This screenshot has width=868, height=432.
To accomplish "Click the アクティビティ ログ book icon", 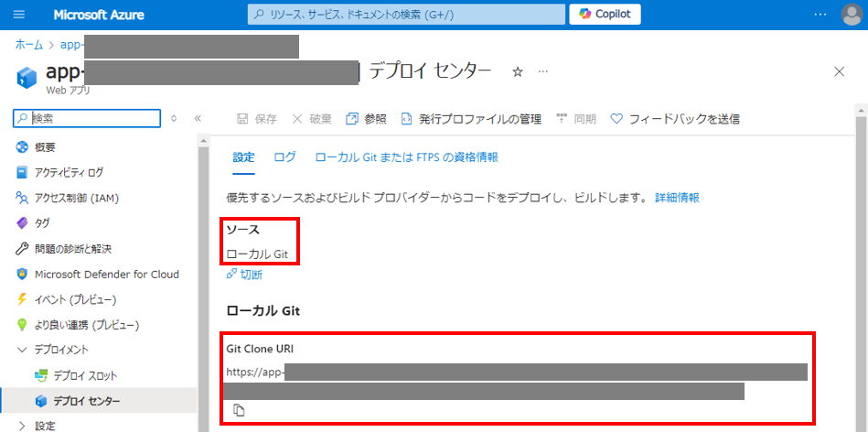I will 22,172.
